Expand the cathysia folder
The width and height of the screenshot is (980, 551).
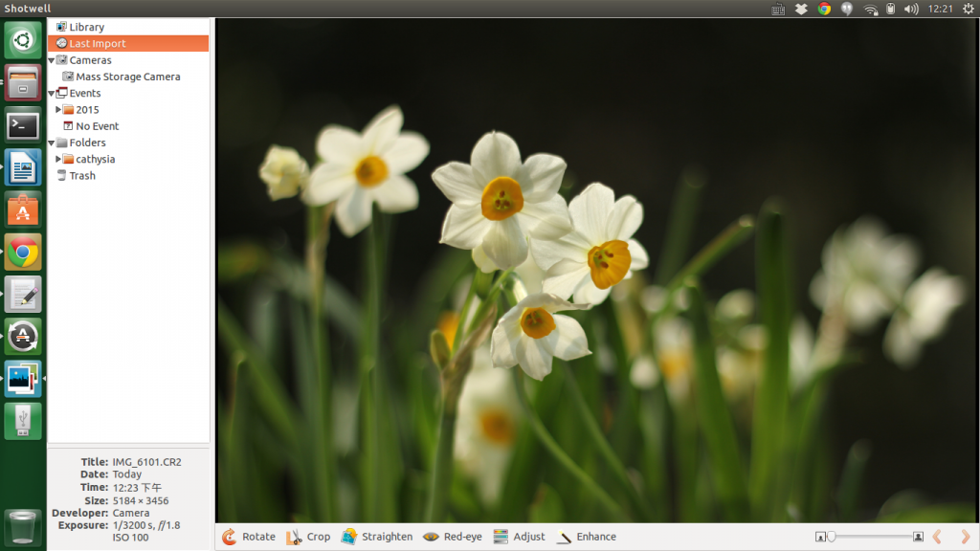point(58,159)
